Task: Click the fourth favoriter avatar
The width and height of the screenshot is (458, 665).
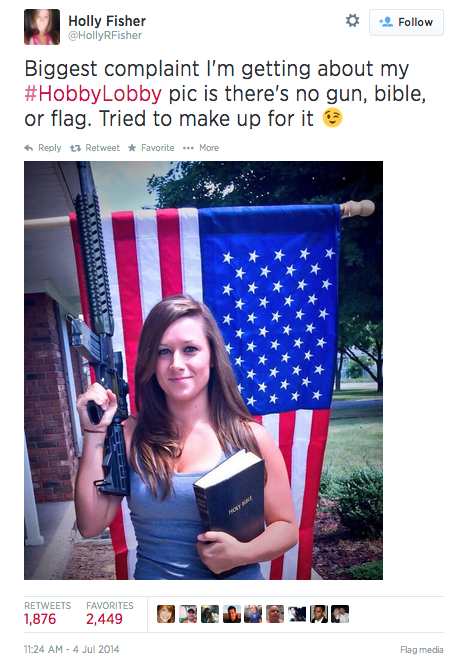Action: click(x=232, y=614)
